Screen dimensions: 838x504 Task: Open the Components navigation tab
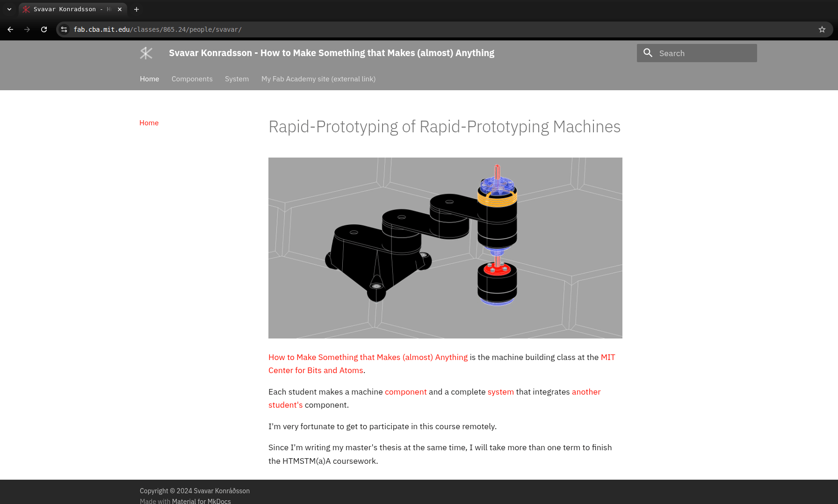192,79
